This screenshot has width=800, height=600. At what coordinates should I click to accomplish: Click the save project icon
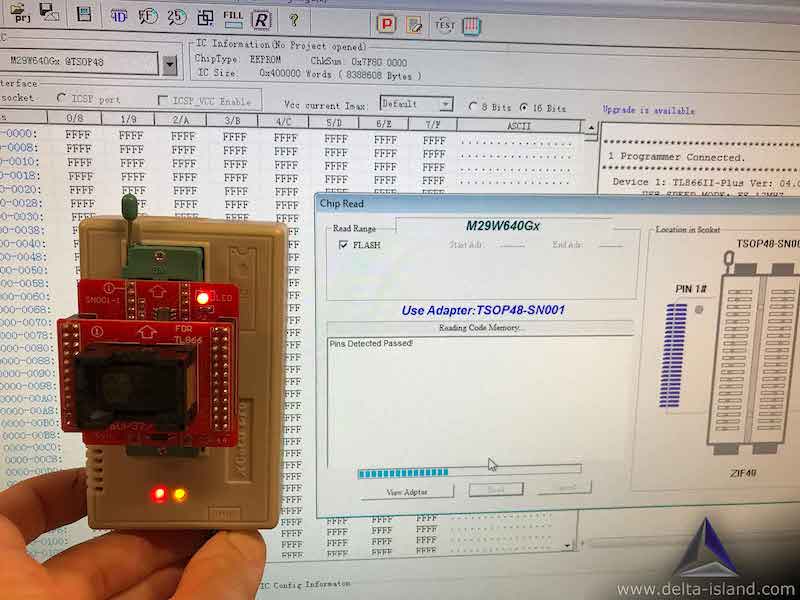click(50, 13)
